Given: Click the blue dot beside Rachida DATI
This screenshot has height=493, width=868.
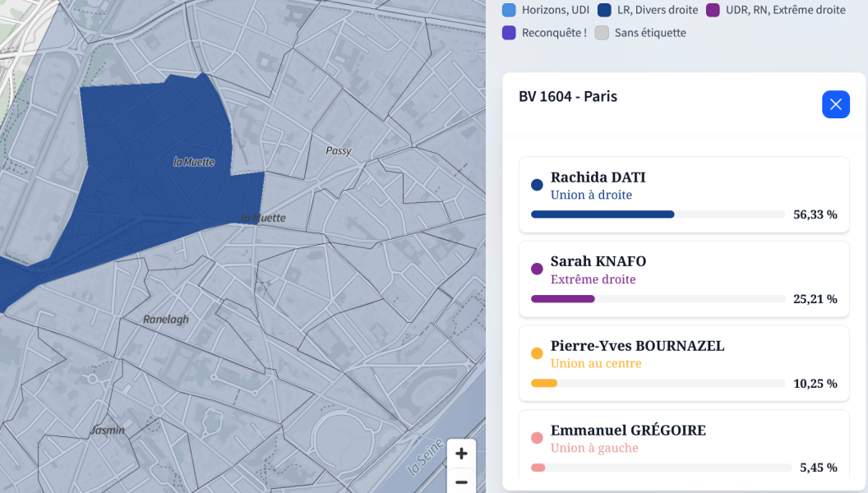Looking at the screenshot, I should click(537, 185).
